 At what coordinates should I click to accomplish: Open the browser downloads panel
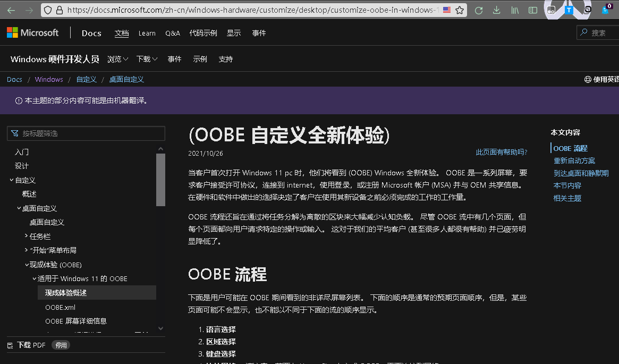point(496,10)
